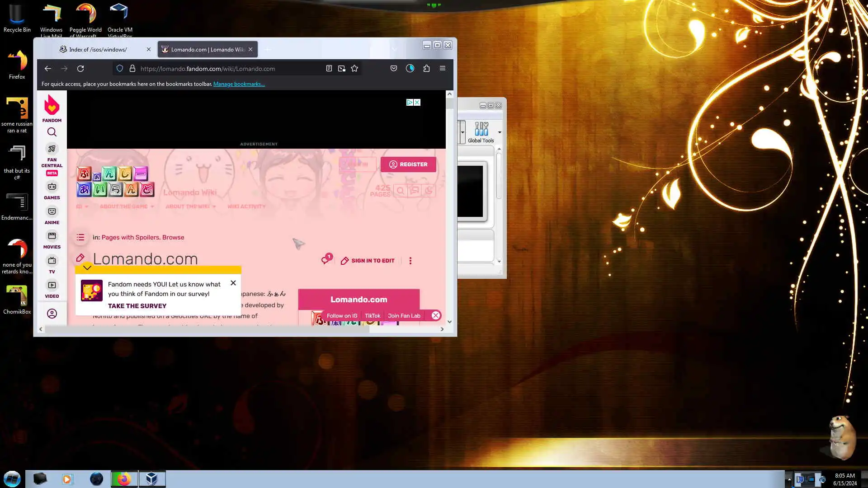Open the Movies sidebar icon

52,236
